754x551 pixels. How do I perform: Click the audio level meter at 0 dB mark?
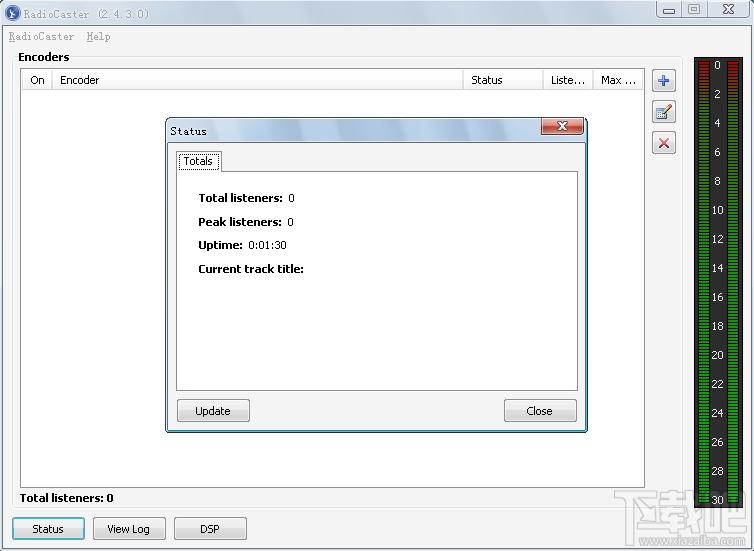(x=717, y=65)
